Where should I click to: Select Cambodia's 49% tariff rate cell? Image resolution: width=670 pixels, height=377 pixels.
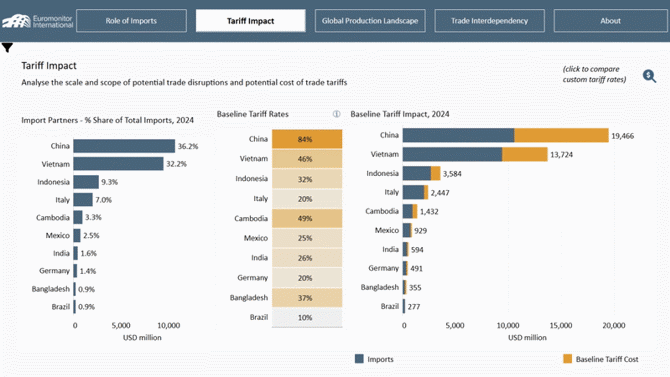tap(307, 218)
